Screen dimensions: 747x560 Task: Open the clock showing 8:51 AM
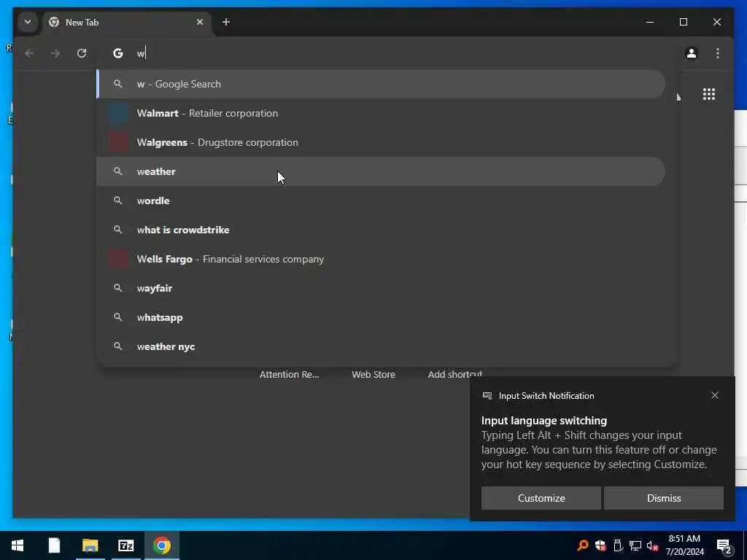(684, 545)
